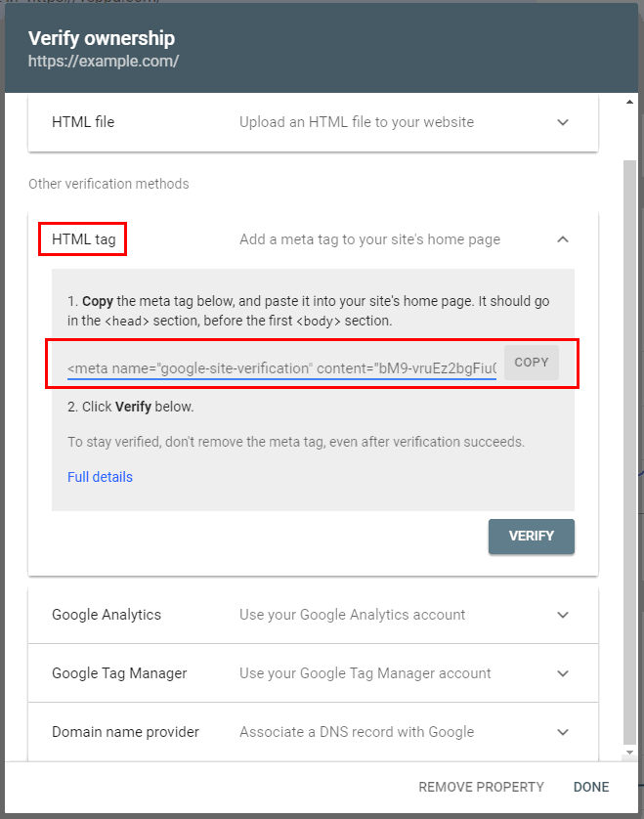
Task: Click scrollbar up arrow
Action: coord(630,102)
